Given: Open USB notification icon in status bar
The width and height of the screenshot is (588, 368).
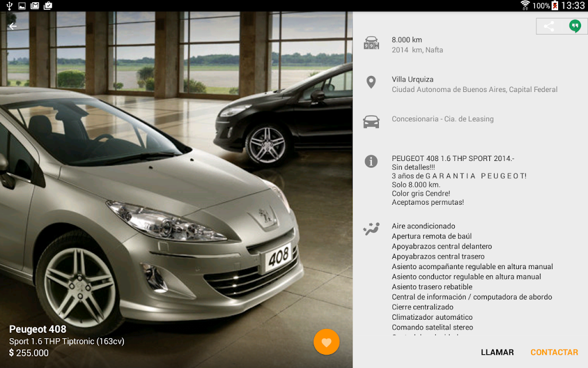Looking at the screenshot, I should tap(9, 6).
